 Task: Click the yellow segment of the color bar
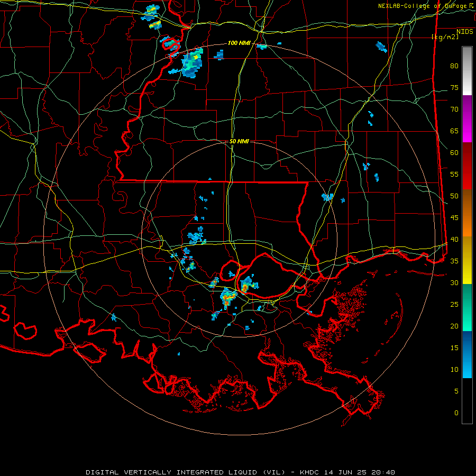467,260
